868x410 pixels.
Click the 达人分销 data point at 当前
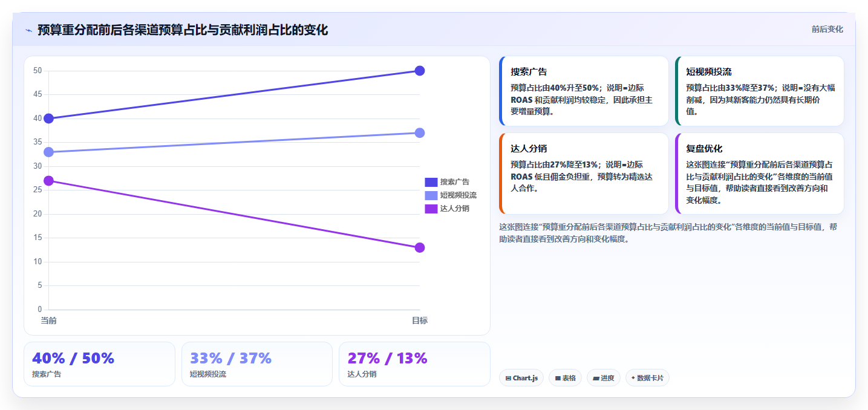tap(48, 181)
